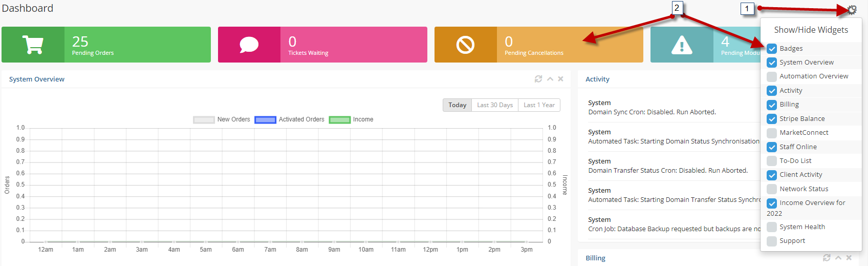This screenshot has height=266, width=868.
Task: Collapse the Billing widget panel
Action: coord(838,258)
